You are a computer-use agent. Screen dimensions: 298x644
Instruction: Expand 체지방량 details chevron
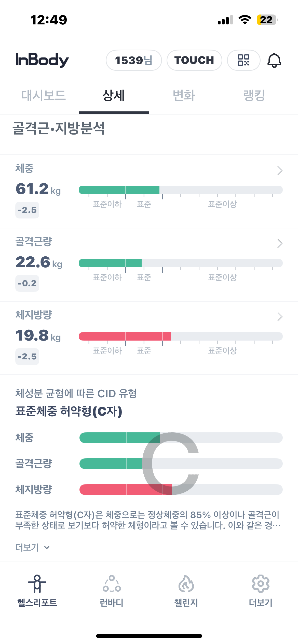pyautogui.click(x=280, y=317)
